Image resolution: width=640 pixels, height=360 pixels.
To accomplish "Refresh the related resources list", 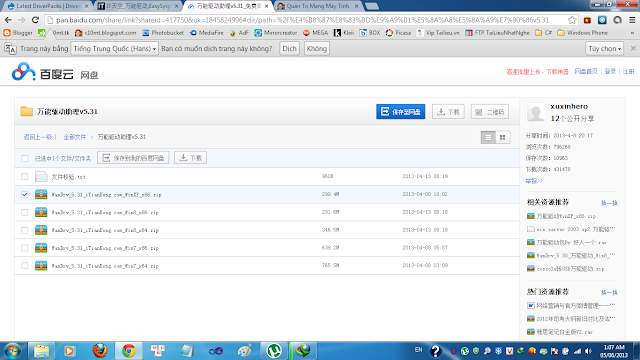I will [x=609, y=203].
